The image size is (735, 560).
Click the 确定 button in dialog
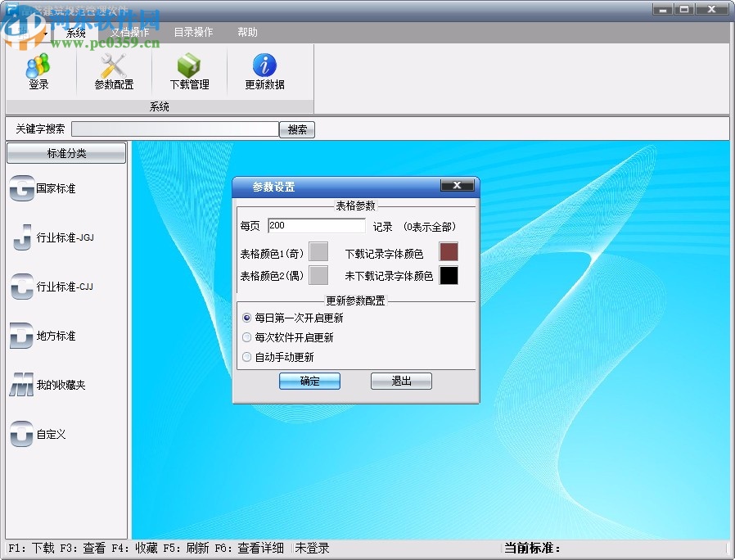(x=309, y=381)
